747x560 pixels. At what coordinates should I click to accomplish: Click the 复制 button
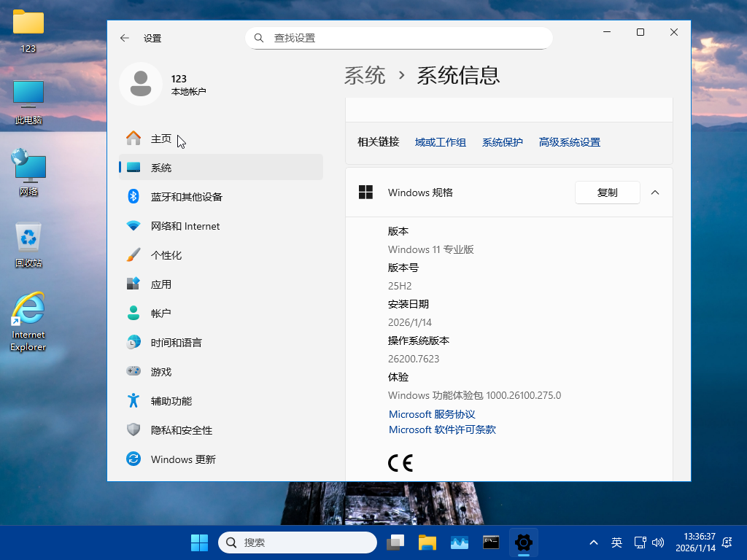(607, 192)
